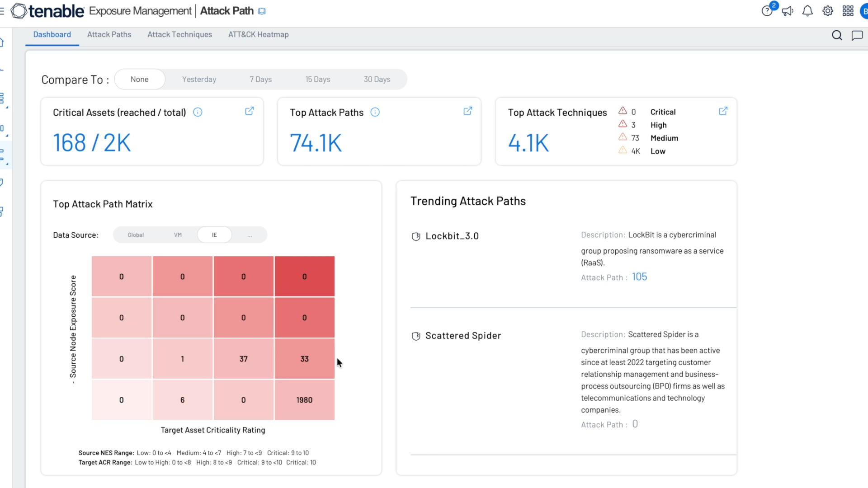Click the Trending Attack Paths heading

(468, 201)
